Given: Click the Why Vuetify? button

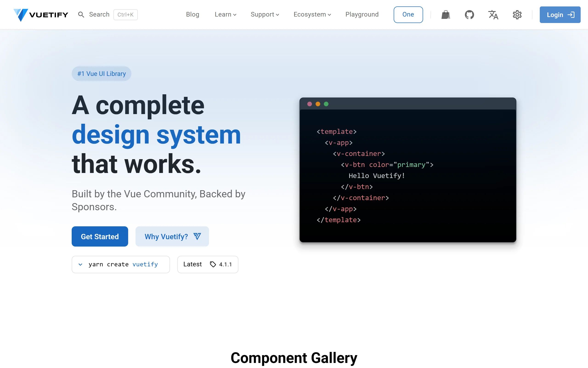Looking at the screenshot, I should click(172, 236).
